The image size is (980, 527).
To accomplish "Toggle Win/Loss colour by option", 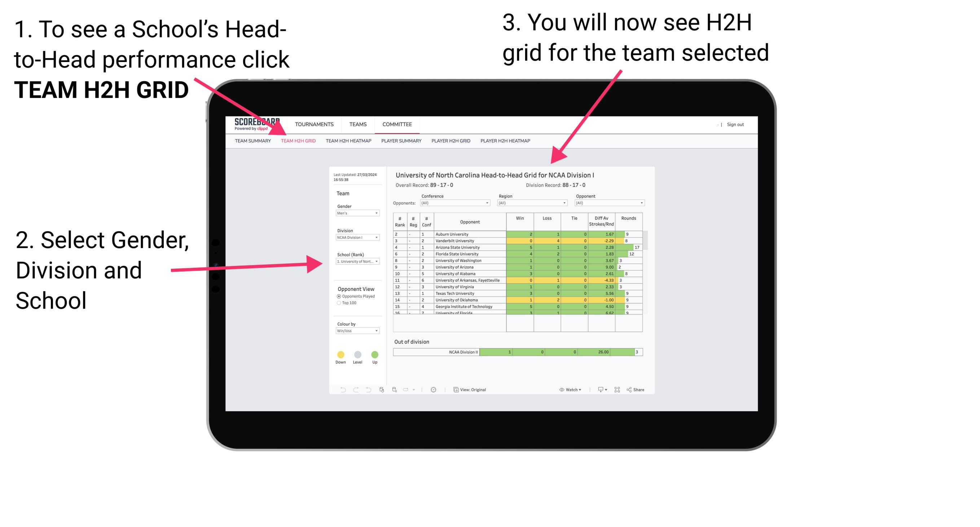I will (356, 332).
